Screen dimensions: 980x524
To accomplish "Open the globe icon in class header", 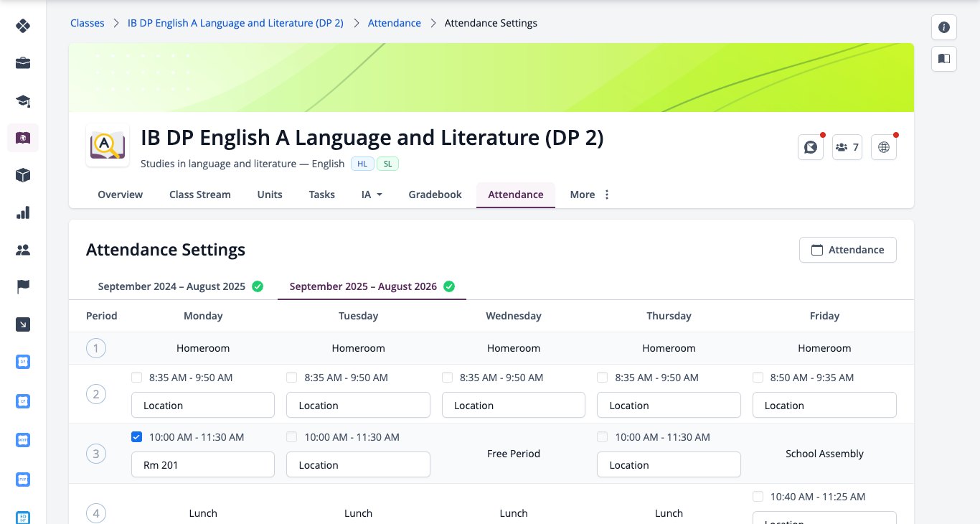I will 884,147.
